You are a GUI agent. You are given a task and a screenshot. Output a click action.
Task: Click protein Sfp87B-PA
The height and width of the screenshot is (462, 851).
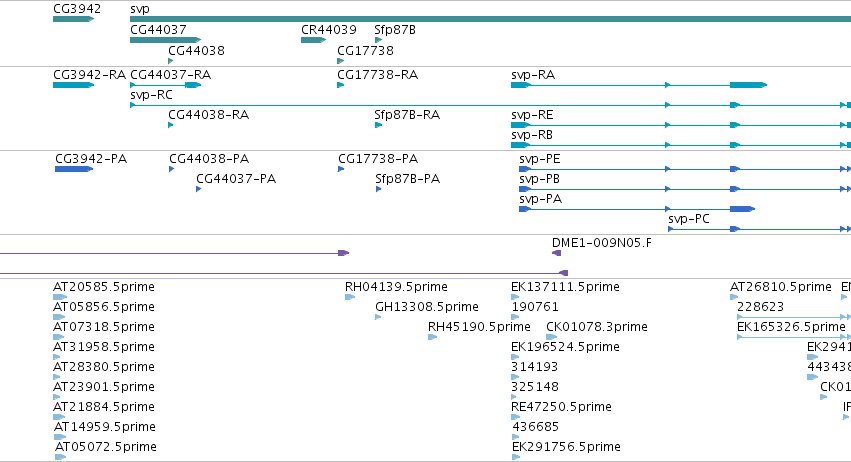pyautogui.click(x=408, y=179)
